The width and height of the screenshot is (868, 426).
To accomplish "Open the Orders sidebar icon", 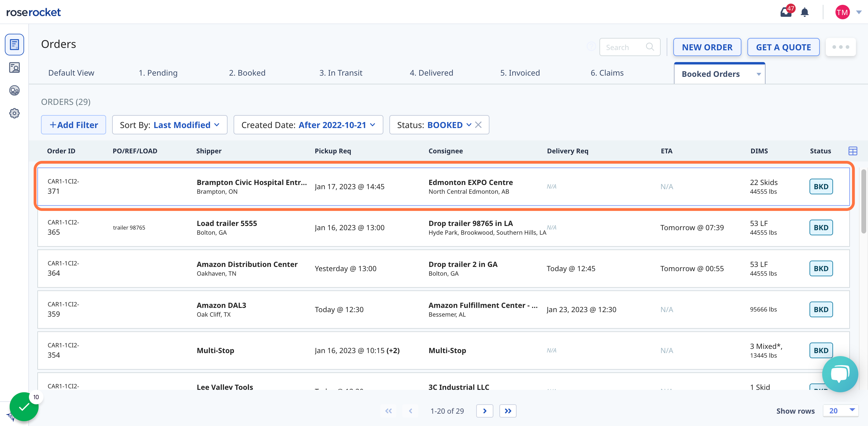I will point(14,45).
